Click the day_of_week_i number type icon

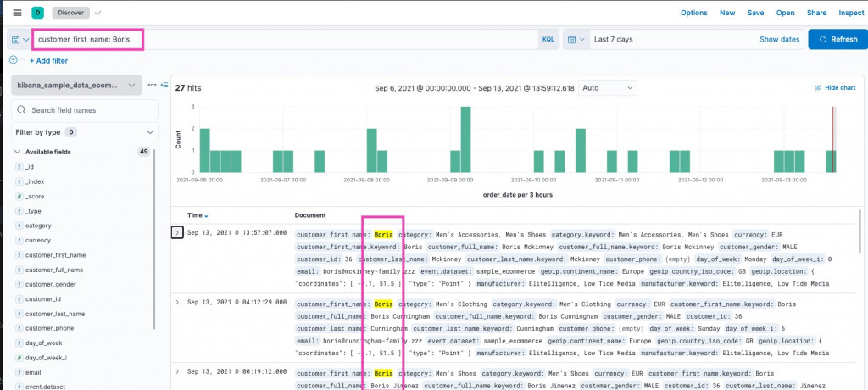point(19,359)
